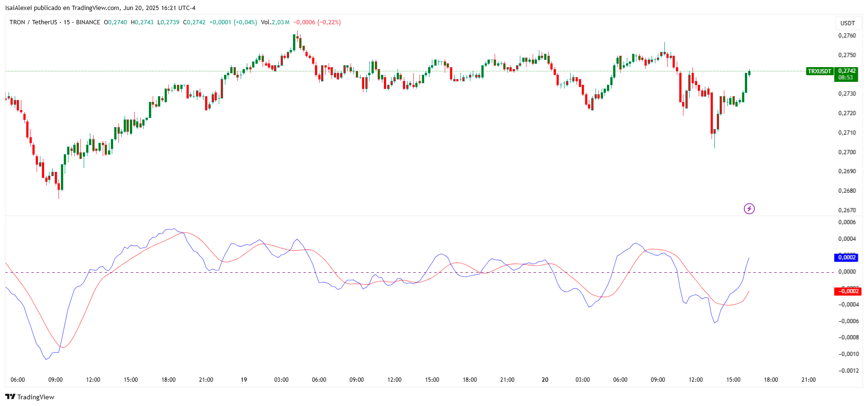This screenshot has height=406, width=868.
Task: Click the IsaiAlexei author name in header
Action: 19,8
